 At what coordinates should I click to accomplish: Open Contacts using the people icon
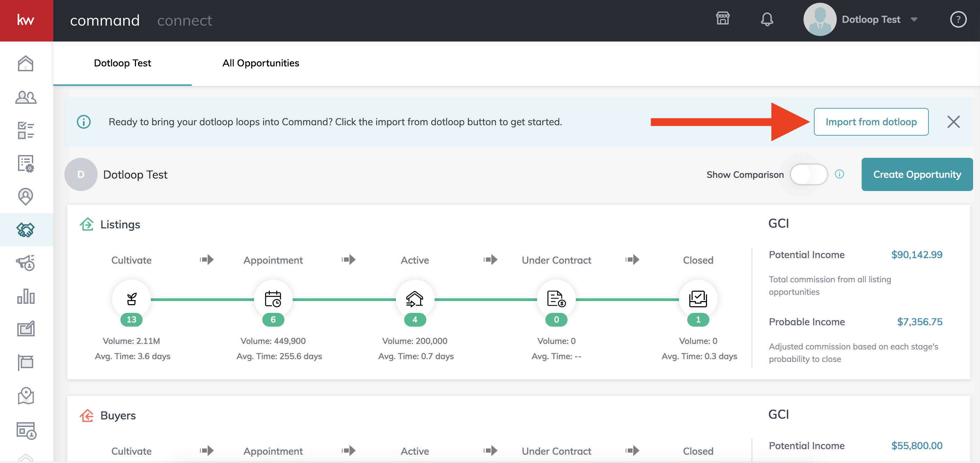click(26, 97)
